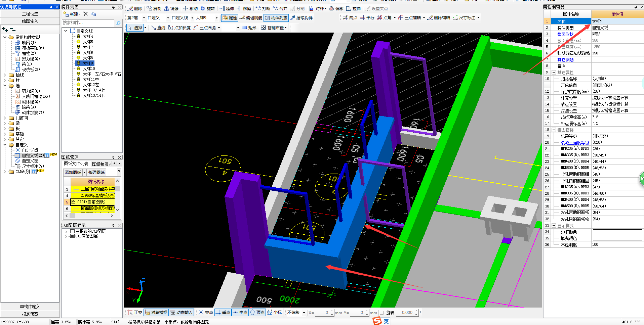The height and width of the screenshot is (325, 644).
Task: Select the 矩形 rectangle drawing tool
Action: 249,28
